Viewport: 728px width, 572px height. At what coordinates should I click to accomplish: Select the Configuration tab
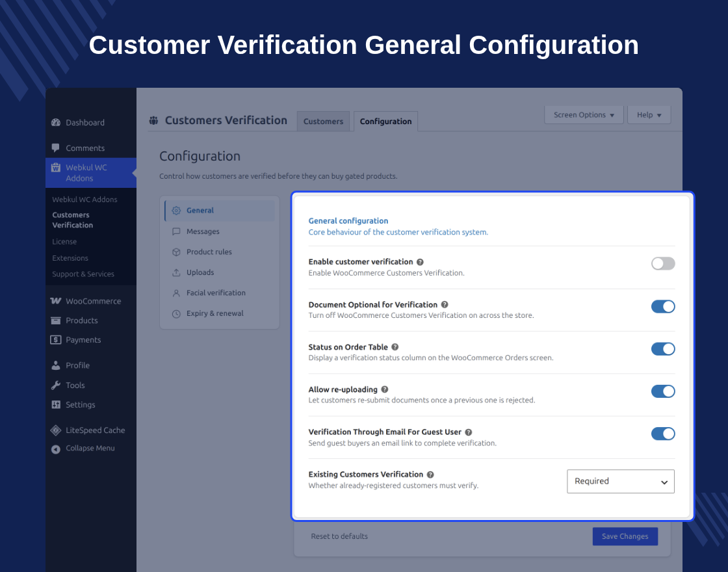[385, 121]
